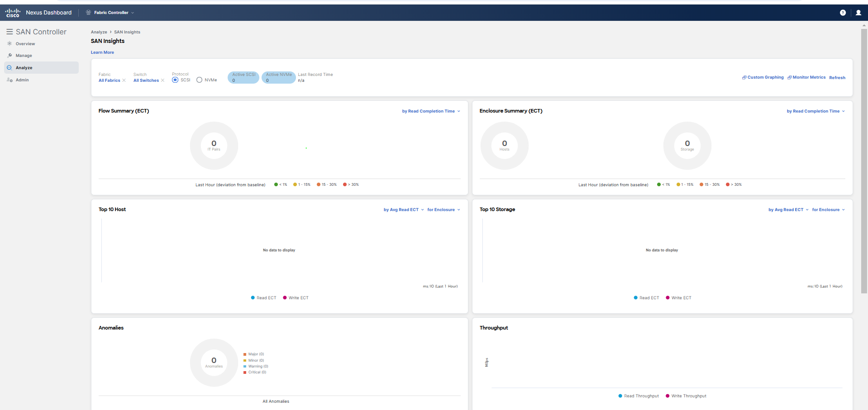Click the page vertical scrollbar
The height and width of the screenshot is (410, 868).
coord(864,160)
